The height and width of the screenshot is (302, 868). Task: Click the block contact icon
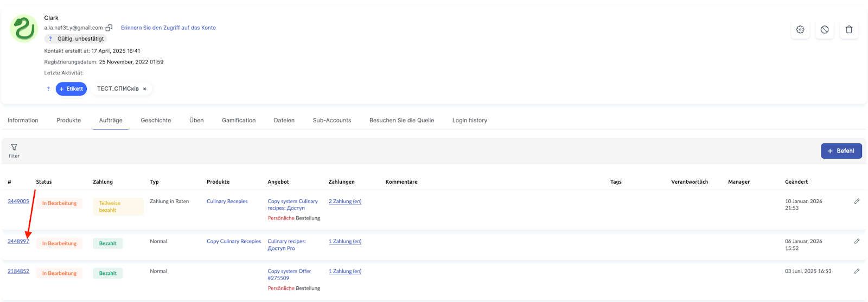825,30
